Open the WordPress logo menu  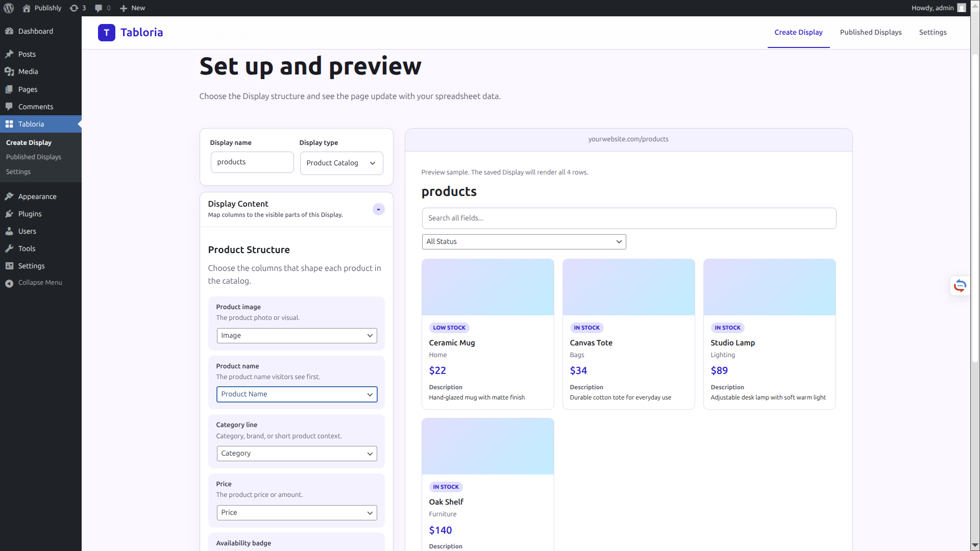pos(9,8)
